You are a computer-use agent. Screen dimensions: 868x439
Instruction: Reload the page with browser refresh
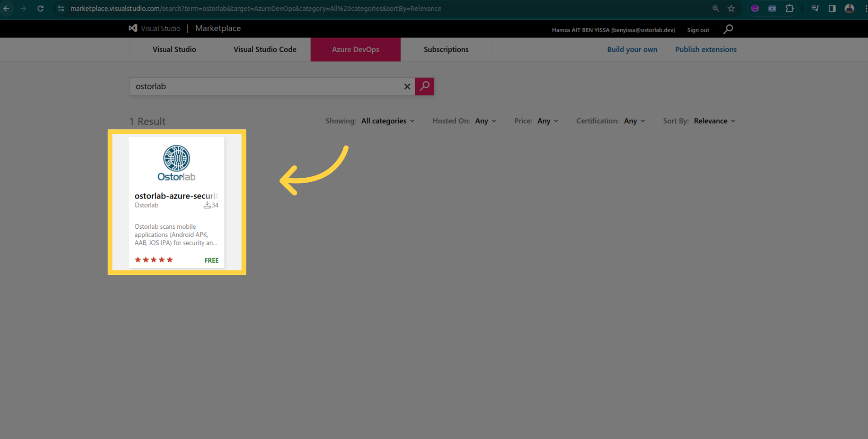point(40,9)
